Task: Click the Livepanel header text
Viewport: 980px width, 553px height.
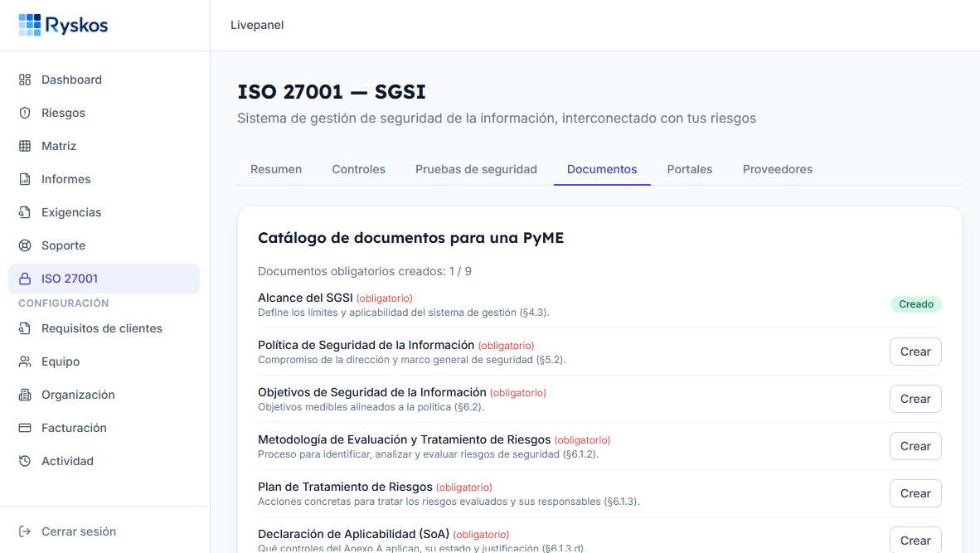Action: [257, 25]
